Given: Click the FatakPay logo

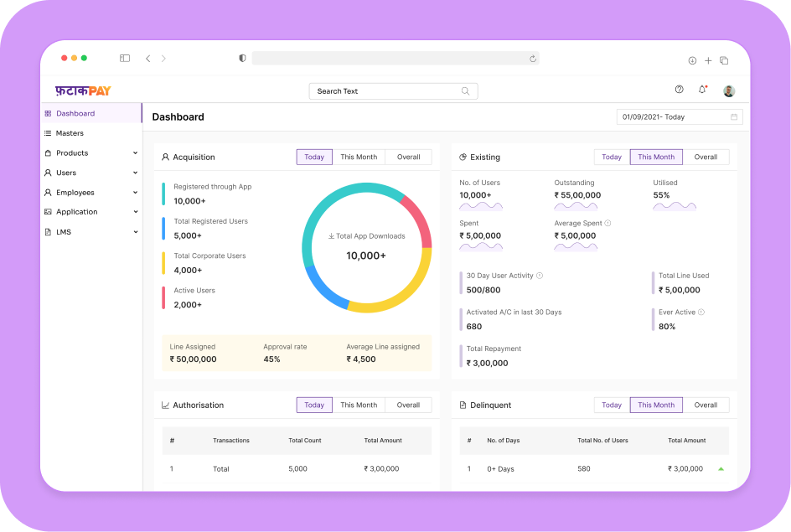Looking at the screenshot, I should tap(83, 90).
